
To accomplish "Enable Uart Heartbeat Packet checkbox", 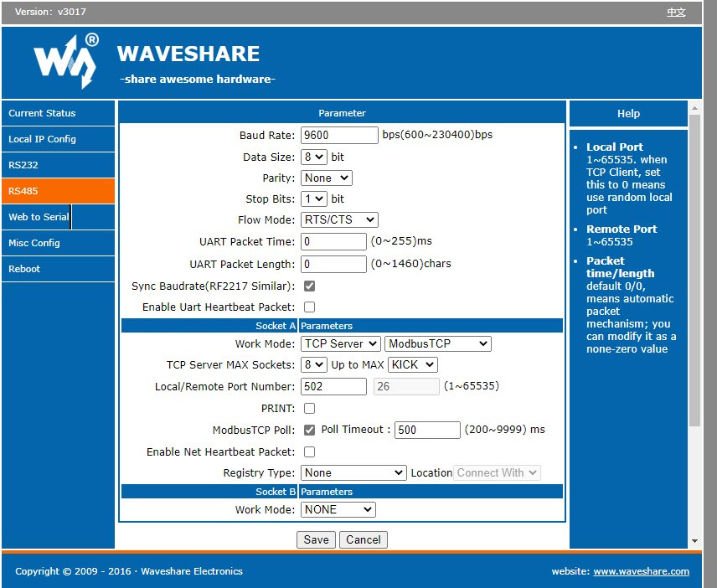I will (x=309, y=307).
